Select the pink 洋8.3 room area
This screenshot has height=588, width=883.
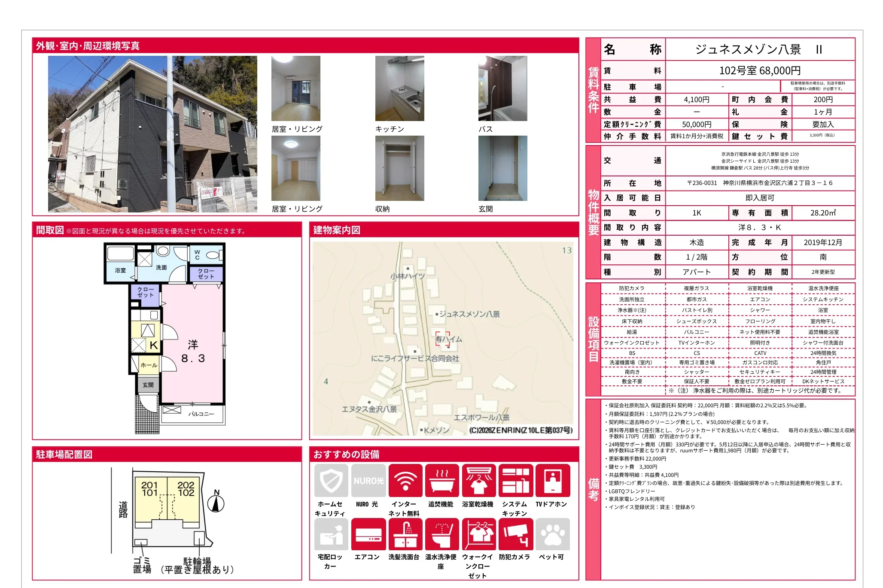pos(193,352)
